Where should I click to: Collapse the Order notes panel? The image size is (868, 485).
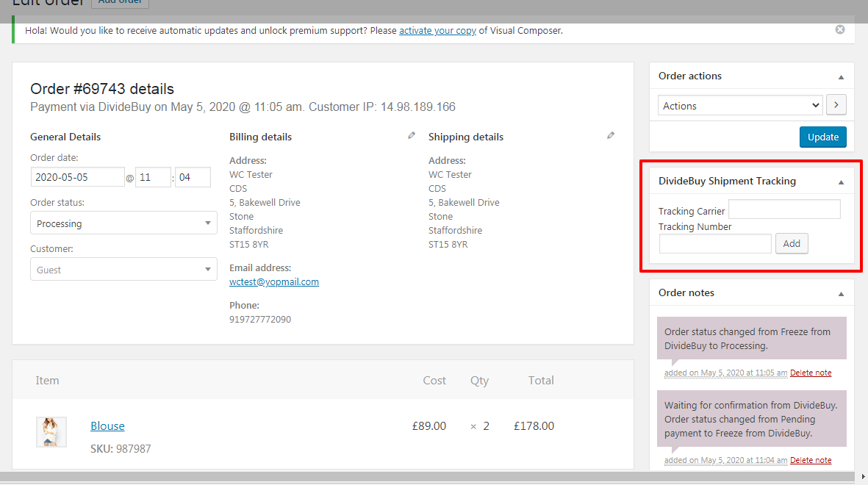click(x=841, y=293)
